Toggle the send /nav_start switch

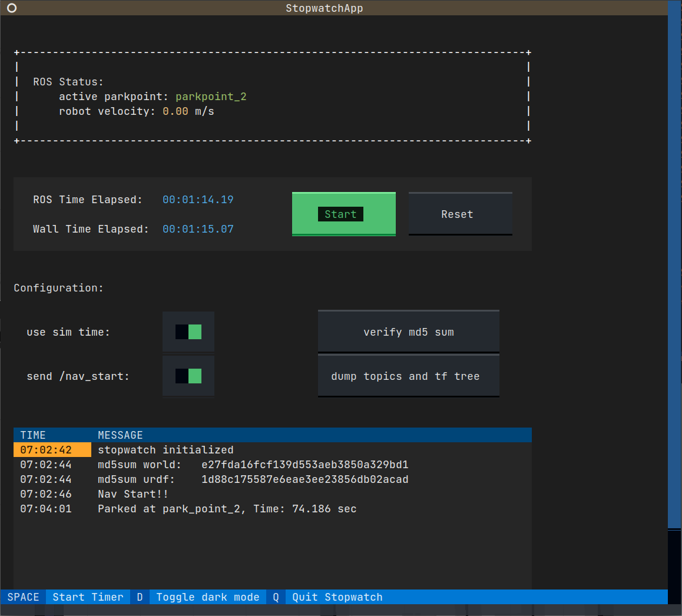pos(188,376)
